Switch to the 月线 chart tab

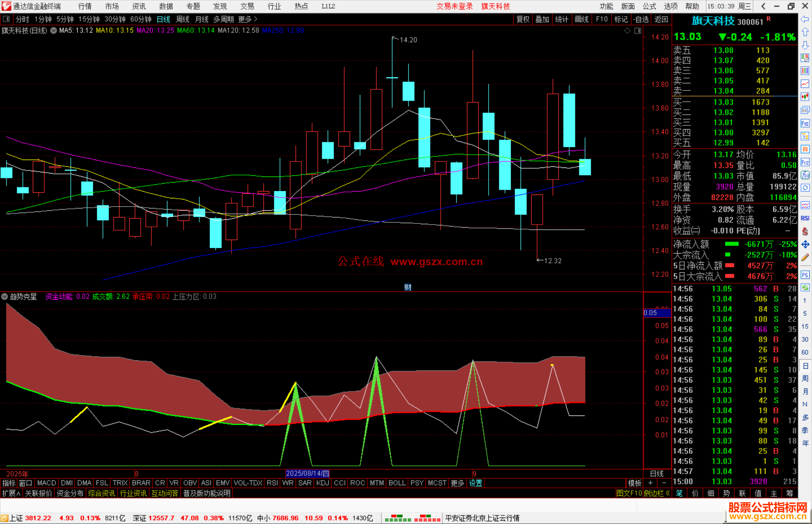pyautogui.click(x=202, y=19)
